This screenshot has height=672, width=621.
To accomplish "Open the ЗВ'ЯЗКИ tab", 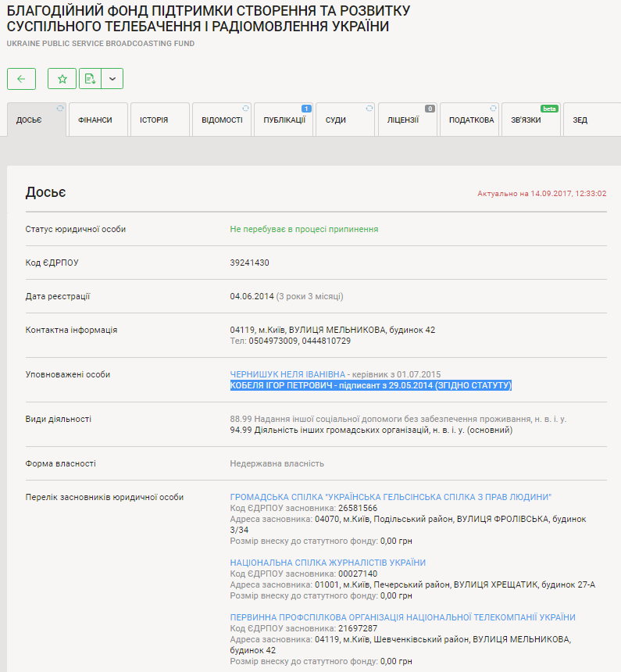I will [x=530, y=120].
